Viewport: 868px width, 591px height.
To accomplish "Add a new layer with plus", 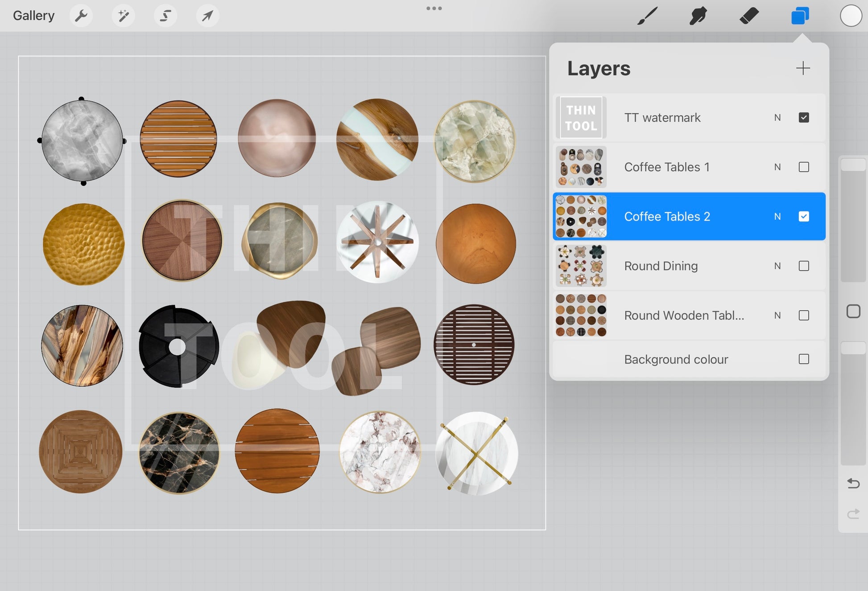I will pos(803,68).
